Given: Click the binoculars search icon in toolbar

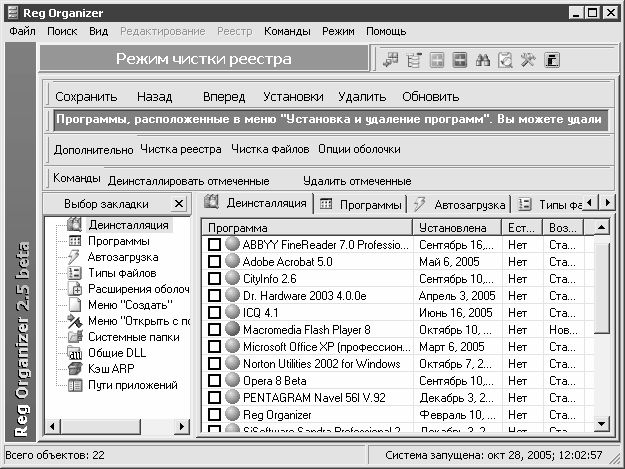Looking at the screenshot, I should (481, 60).
